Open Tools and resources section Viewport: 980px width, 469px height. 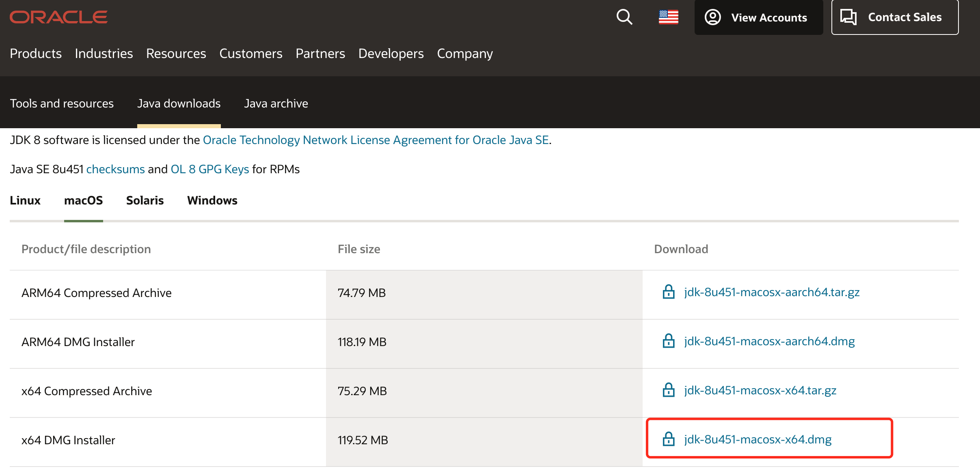tap(62, 103)
